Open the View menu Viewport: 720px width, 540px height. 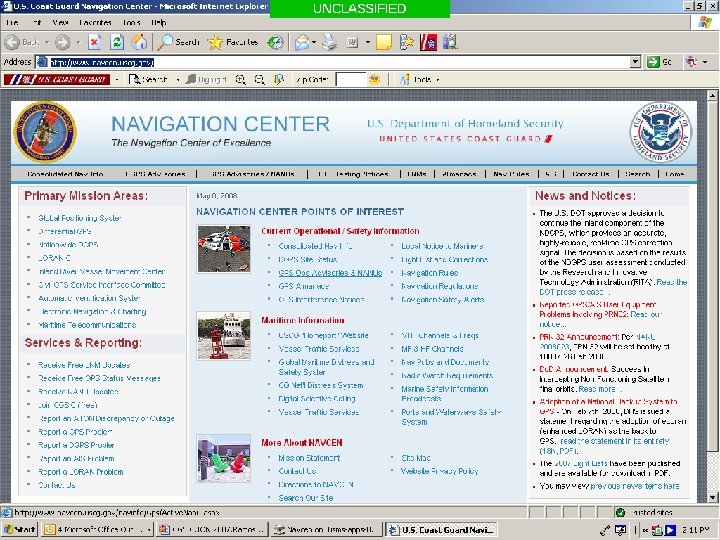(x=61, y=22)
